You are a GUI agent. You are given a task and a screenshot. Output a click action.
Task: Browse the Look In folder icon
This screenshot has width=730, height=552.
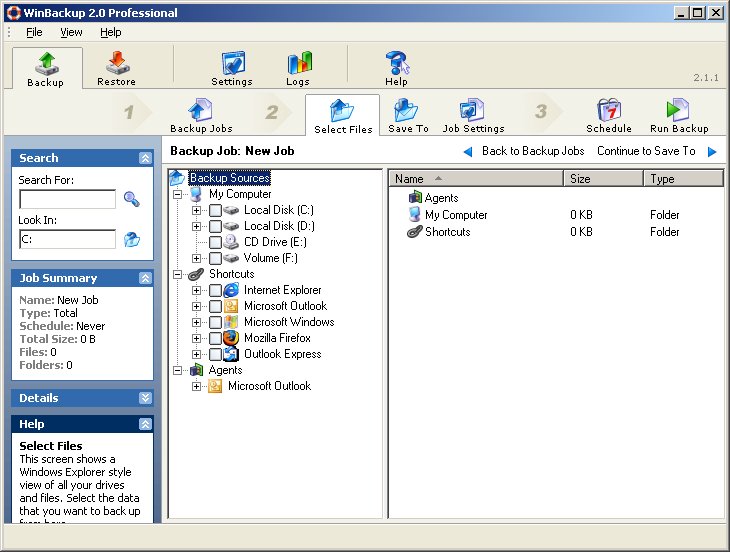pyautogui.click(x=131, y=239)
